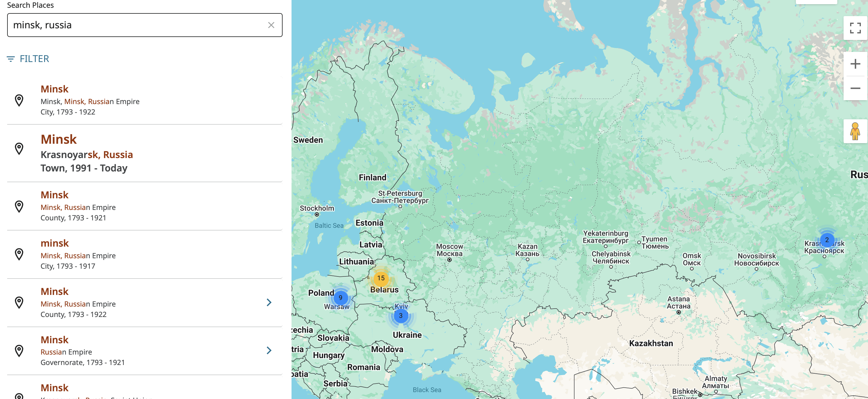Click pin icon beside Minsk Krasnoyarsk result
This screenshot has width=868, height=399.
[x=19, y=149]
